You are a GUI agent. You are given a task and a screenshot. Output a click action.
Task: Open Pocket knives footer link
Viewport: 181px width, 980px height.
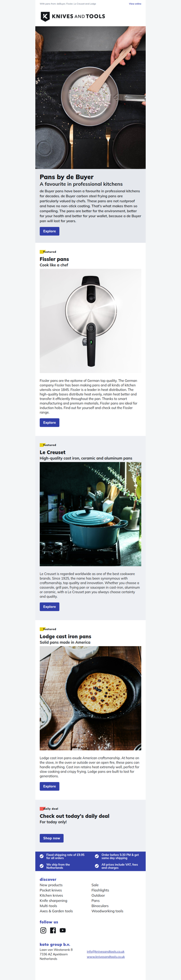[x=51, y=890]
